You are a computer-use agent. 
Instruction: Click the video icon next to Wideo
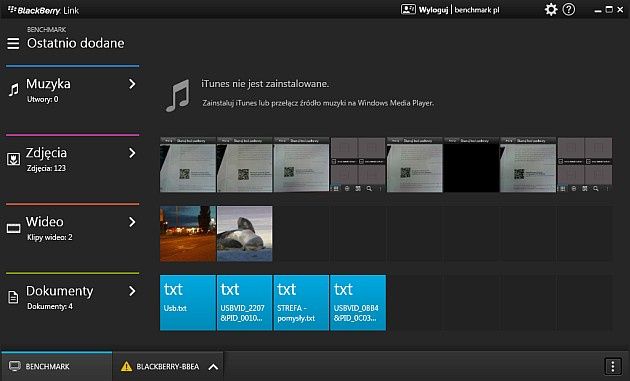(x=13, y=228)
